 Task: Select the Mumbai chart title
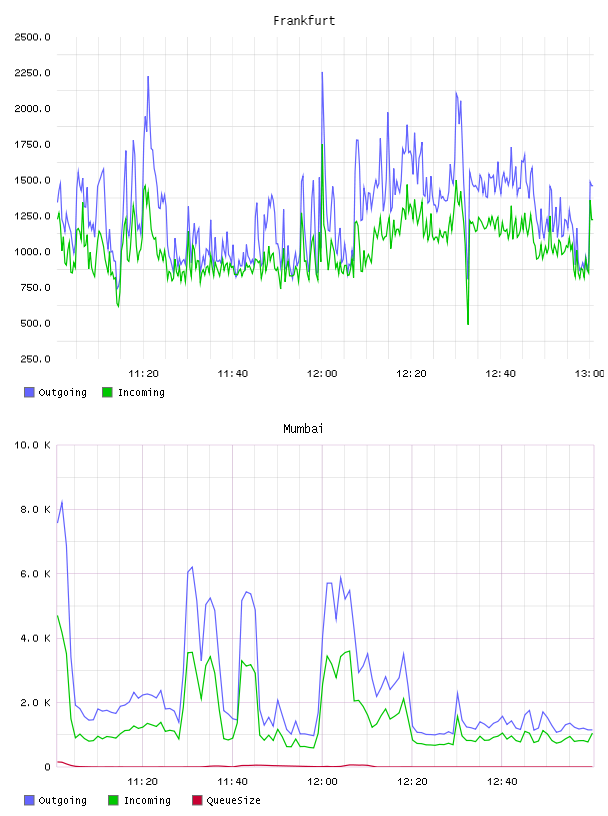click(x=303, y=429)
